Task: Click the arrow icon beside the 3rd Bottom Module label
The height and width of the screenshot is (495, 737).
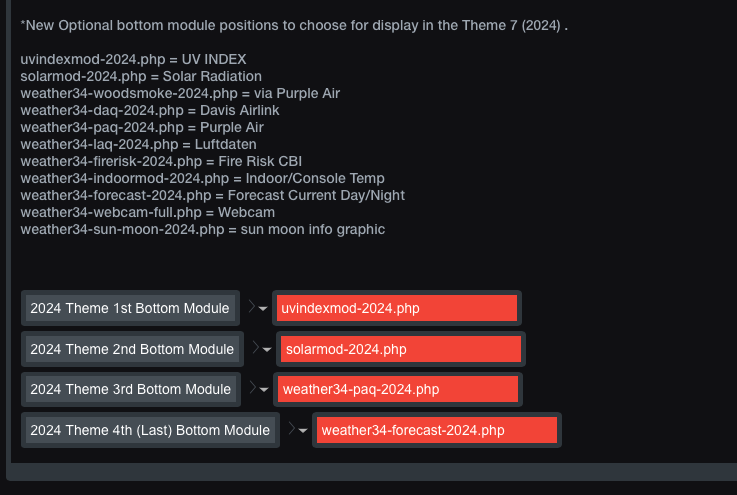Action: click(259, 389)
